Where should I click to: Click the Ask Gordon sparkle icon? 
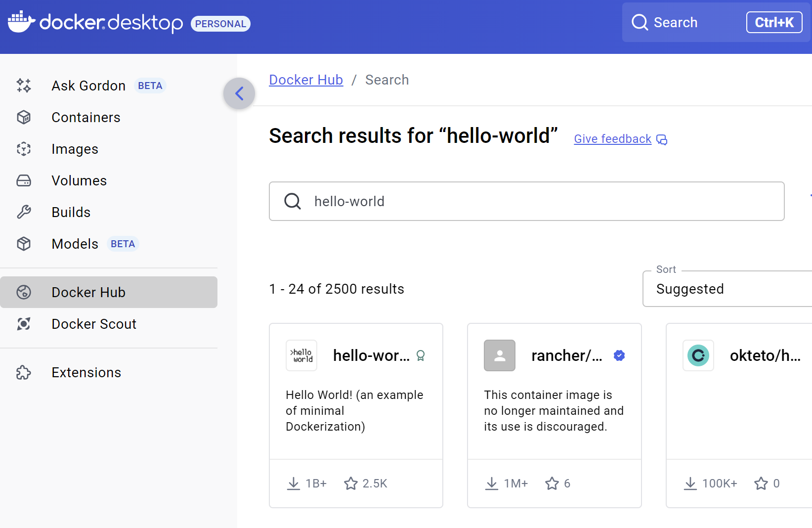24,86
